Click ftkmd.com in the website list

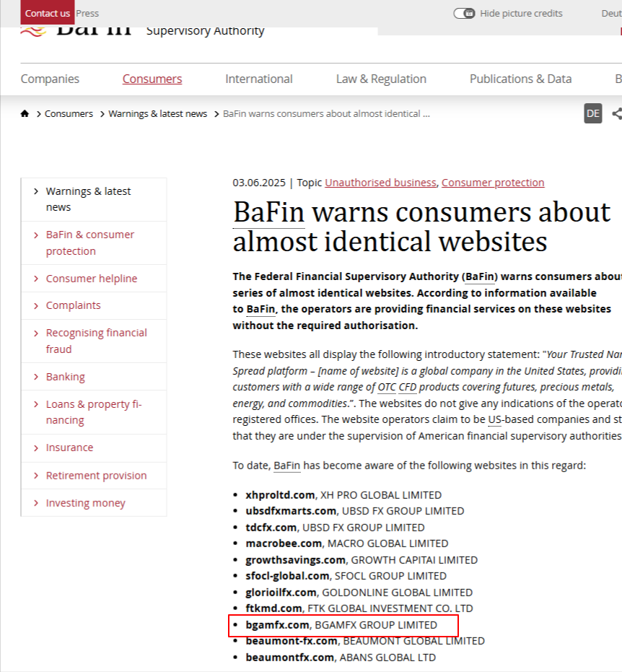click(x=273, y=608)
